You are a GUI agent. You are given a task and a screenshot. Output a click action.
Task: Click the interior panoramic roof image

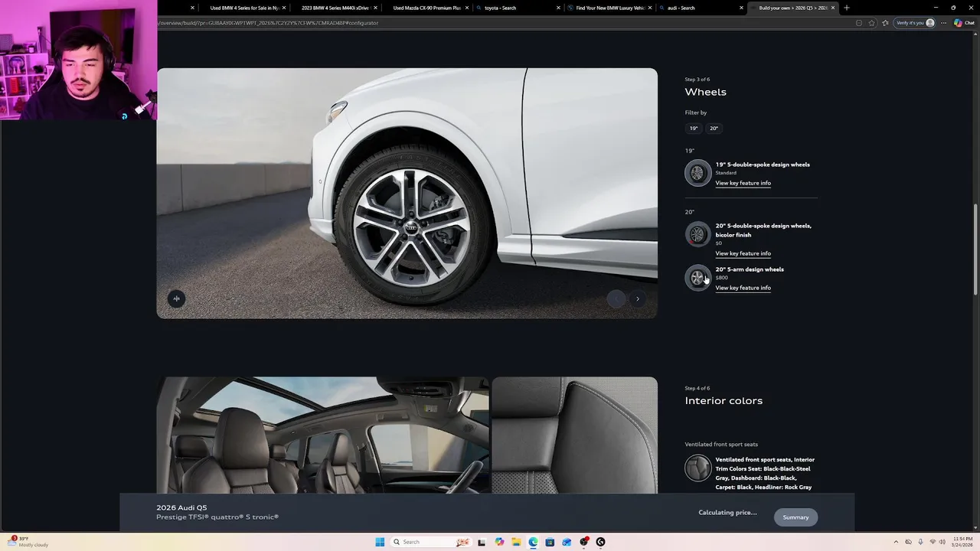[x=323, y=435]
